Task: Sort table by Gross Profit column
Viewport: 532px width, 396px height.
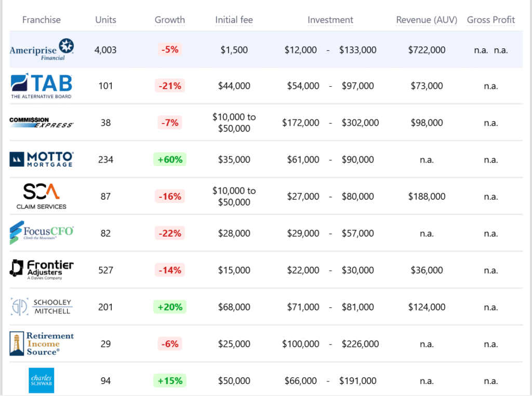Action: pyautogui.click(x=491, y=20)
